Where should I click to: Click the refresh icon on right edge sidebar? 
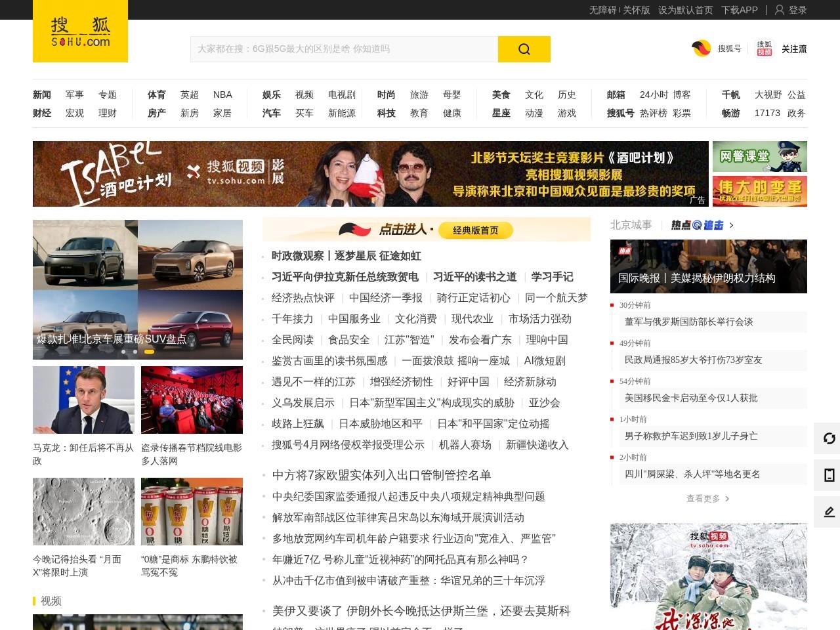point(828,438)
